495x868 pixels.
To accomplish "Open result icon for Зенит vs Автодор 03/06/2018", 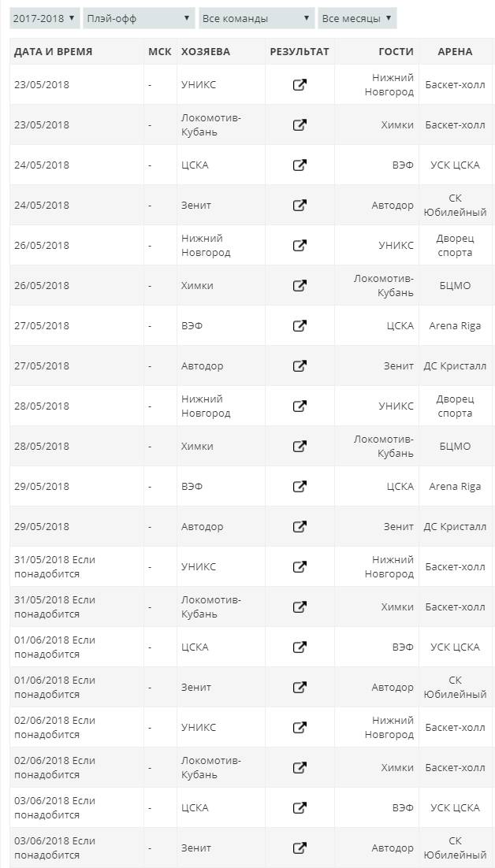I will [300, 848].
